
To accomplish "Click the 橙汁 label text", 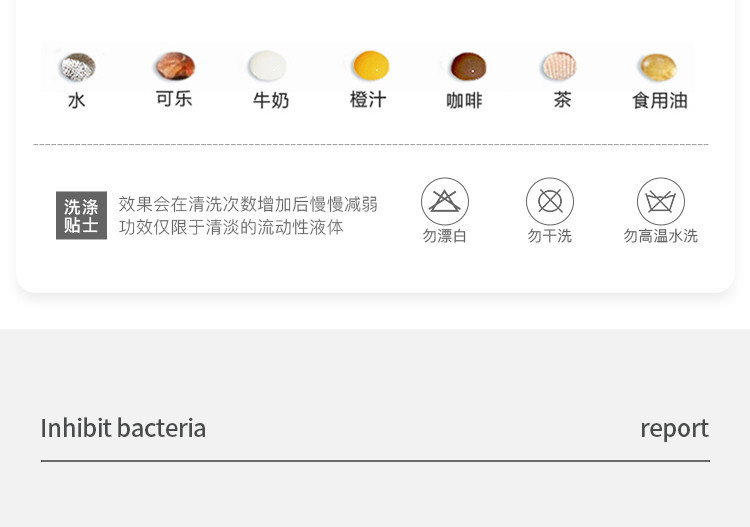I will click(x=368, y=100).
